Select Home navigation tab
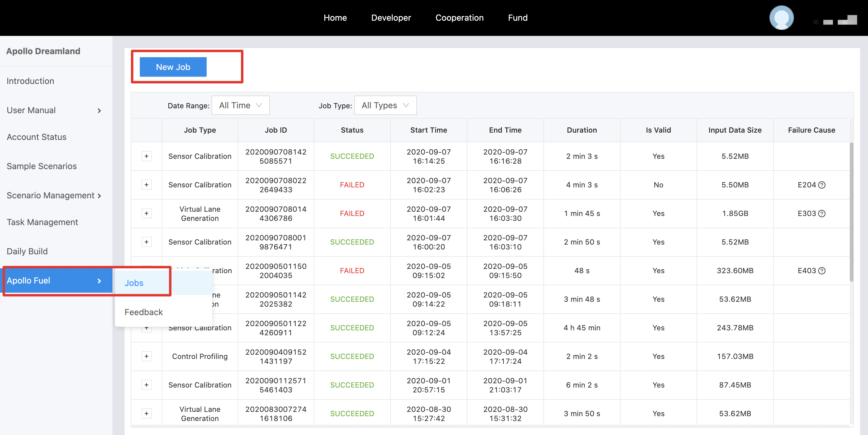 coord(335,17)
